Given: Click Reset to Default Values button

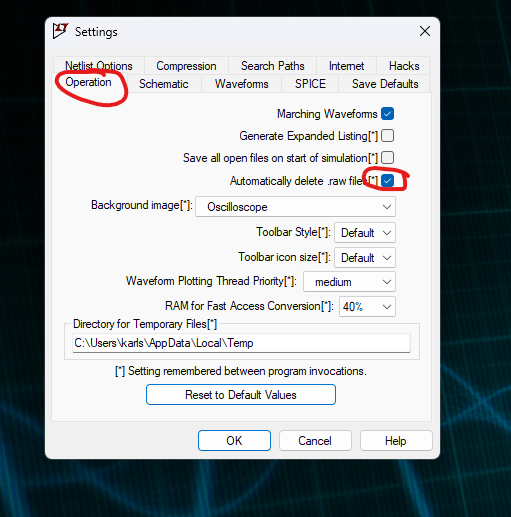Looking at the screenshot, I should point(241,395).
